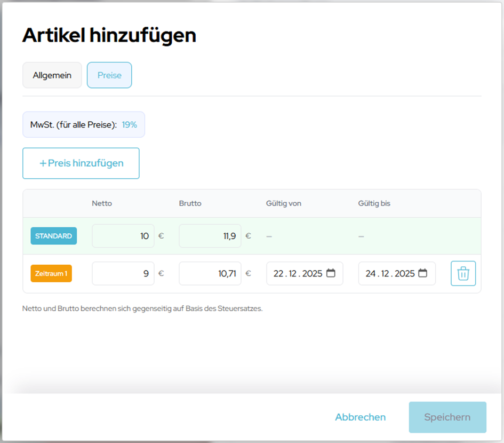Click the Standard Brutto price field
This screenshot has width=504, height=443.
(x=210, y=236)
